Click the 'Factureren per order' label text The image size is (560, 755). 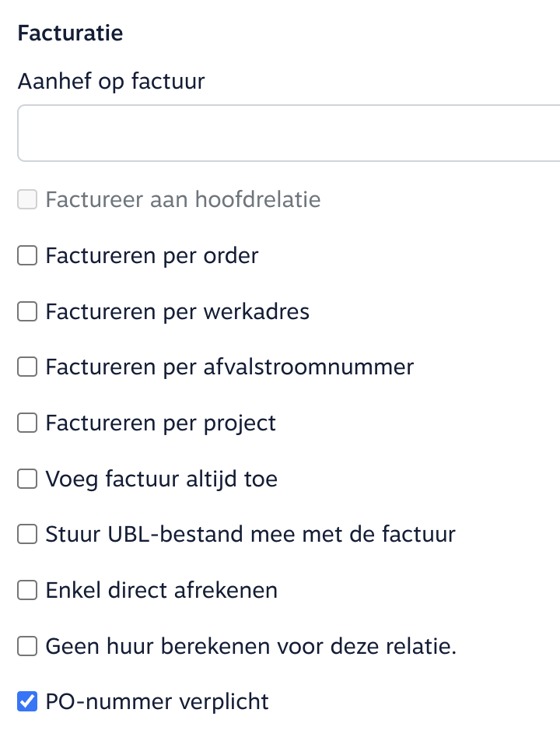coord(152,255)
